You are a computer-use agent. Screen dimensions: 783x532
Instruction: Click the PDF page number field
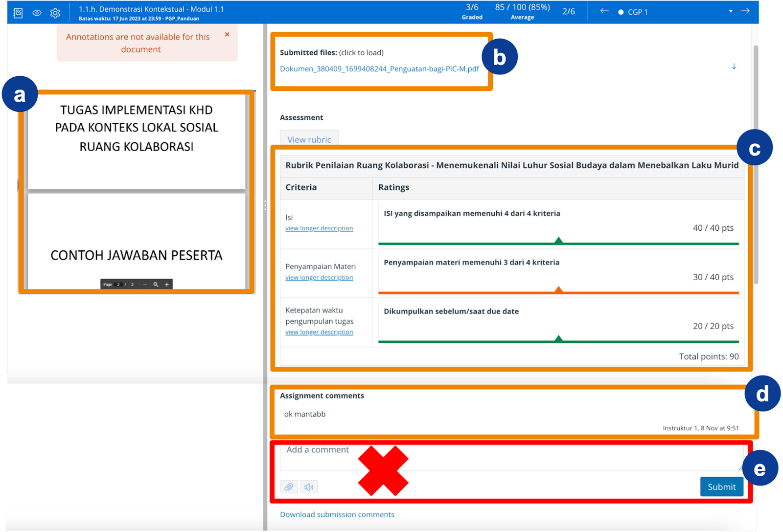(x=118, y=285)
